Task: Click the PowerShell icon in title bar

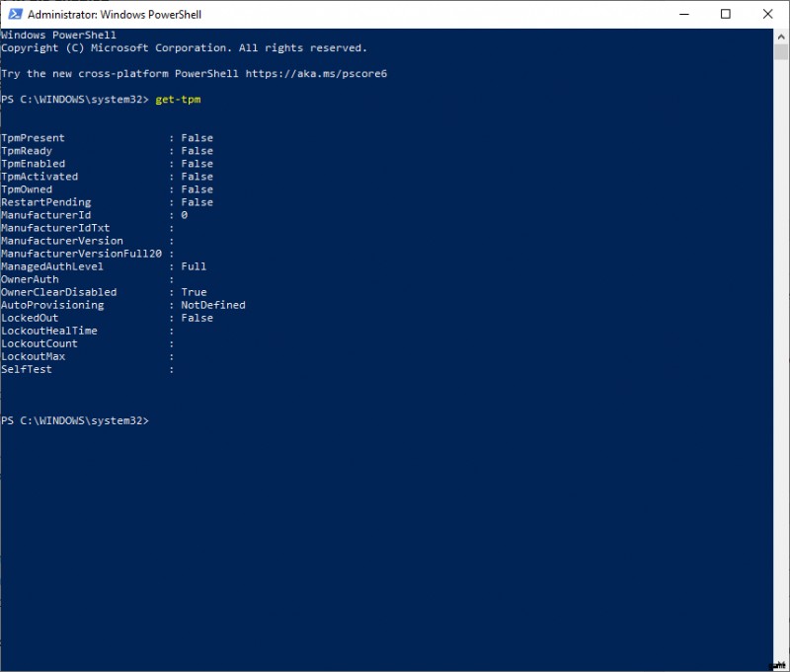Action: pyautogui.click(x=14, y=14)
